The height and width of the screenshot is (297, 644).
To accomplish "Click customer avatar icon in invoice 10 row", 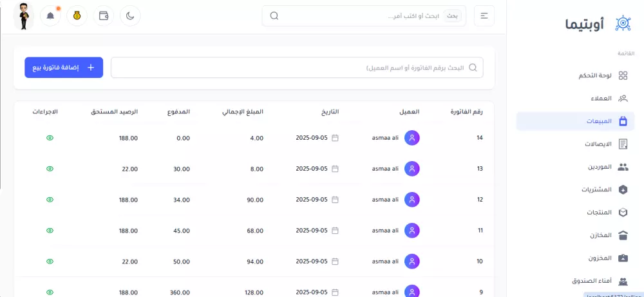I will tap(412, 262).
